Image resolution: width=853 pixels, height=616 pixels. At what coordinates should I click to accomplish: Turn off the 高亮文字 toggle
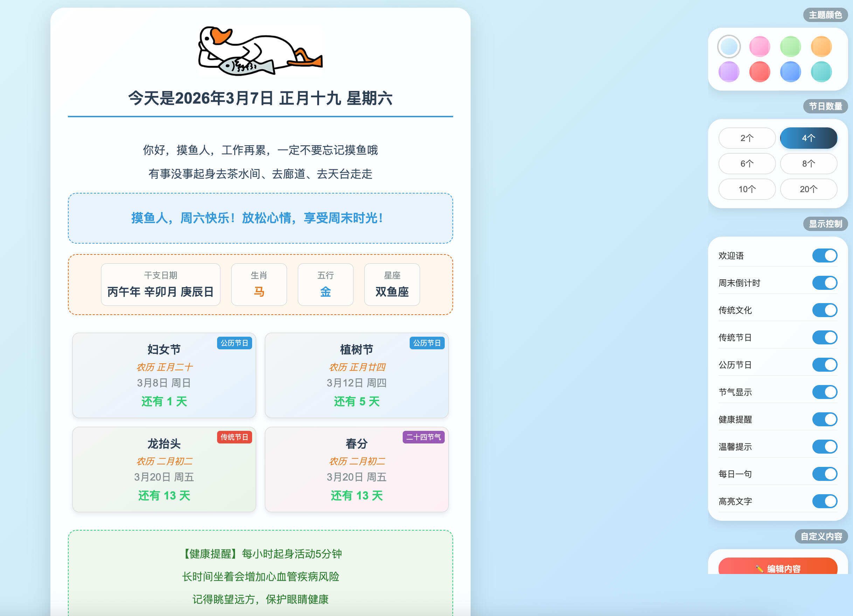point(825,501)
